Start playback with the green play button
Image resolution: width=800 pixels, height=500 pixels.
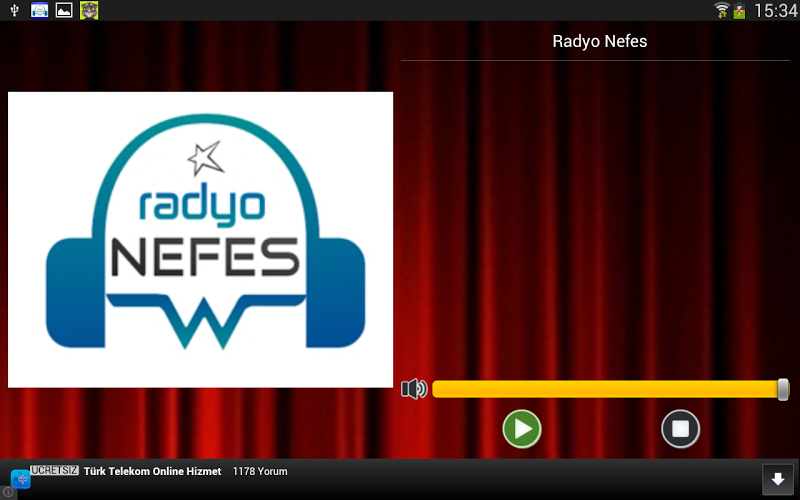click(x=521, y=429)
